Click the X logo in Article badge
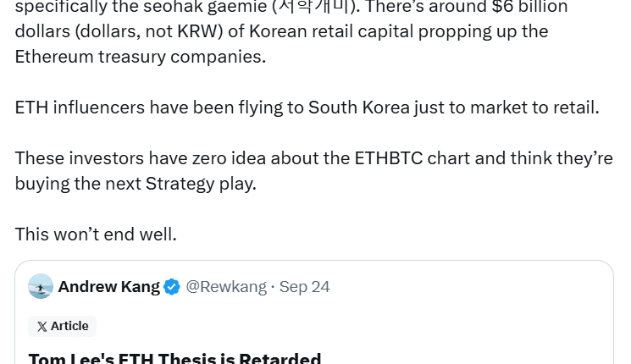The width and height of the screenshot is (631, 364). 42,327
